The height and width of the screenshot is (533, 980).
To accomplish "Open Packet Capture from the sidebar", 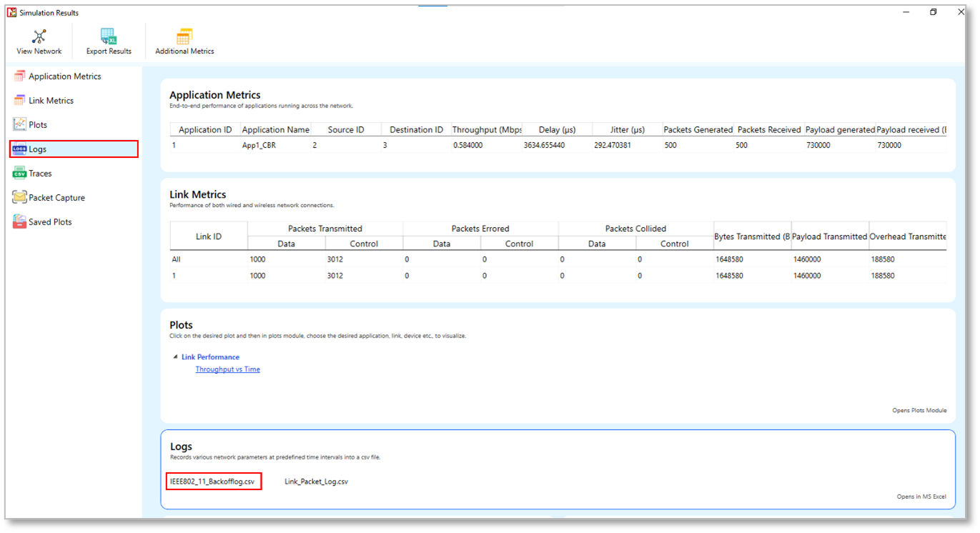I will 56,198.
